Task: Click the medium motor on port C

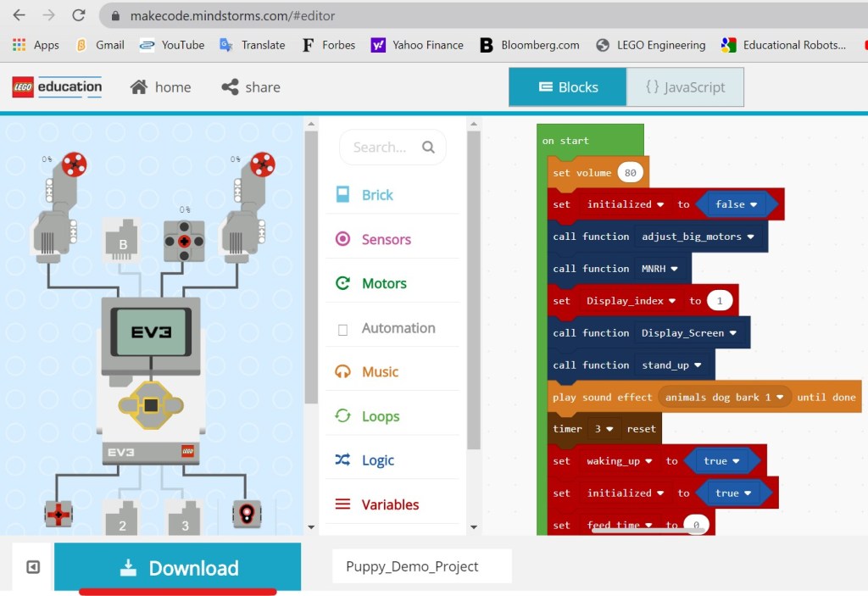Action: click(x=184, y=241)
